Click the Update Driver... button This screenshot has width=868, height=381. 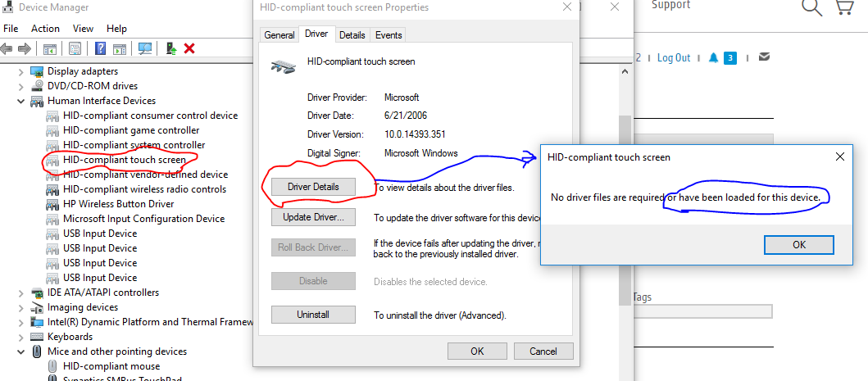coord(313,217)
